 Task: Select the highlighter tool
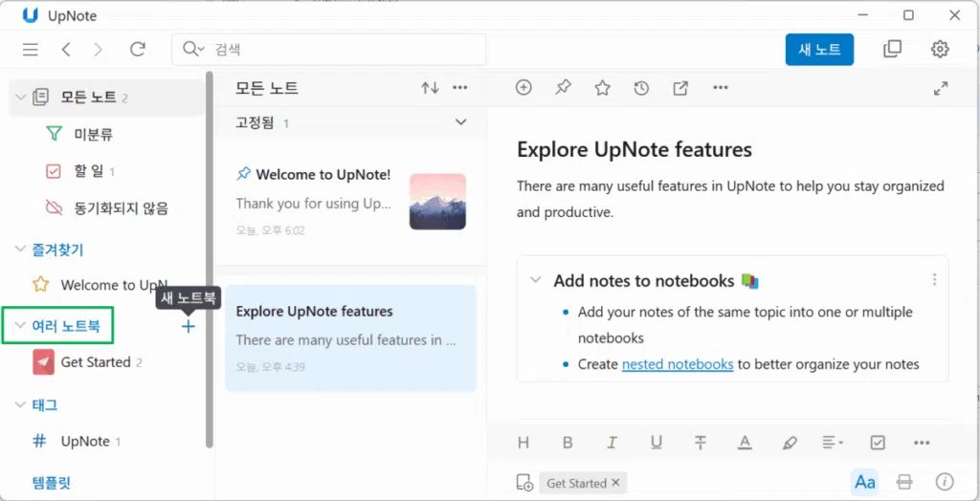click(790, 443)
